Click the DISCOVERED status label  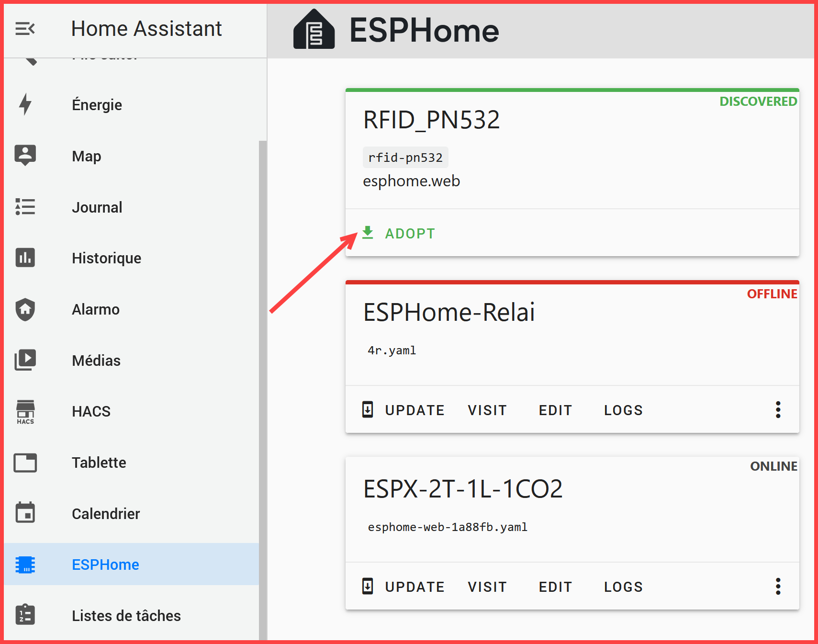[758, 102]
